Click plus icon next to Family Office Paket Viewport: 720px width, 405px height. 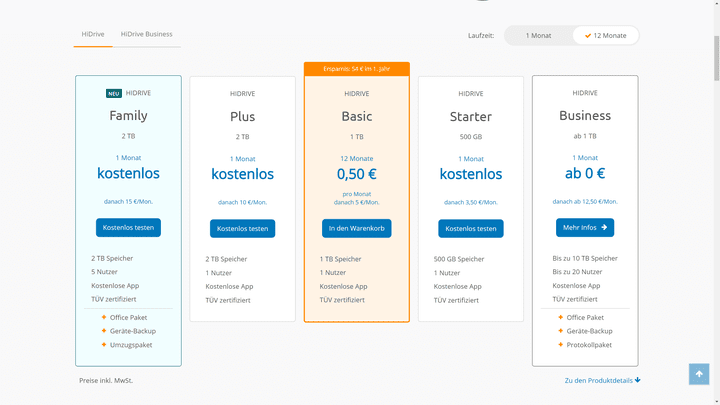[x=103, y=318]
